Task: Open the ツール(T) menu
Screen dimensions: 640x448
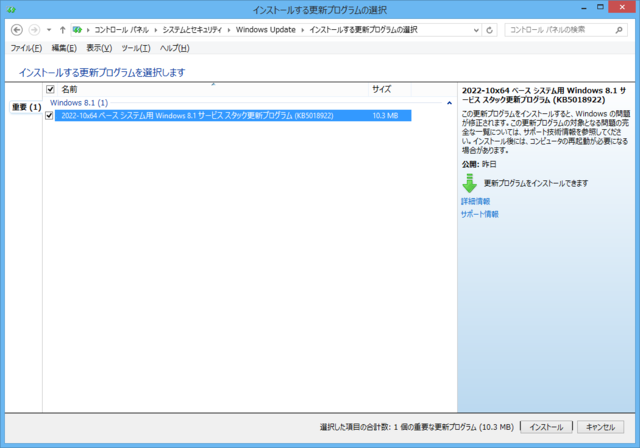Action: click(x=136, y=48)
